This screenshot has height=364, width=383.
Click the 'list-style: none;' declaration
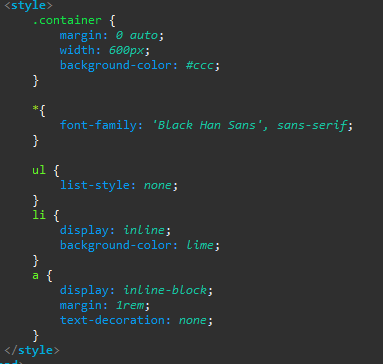click(119, 185)
